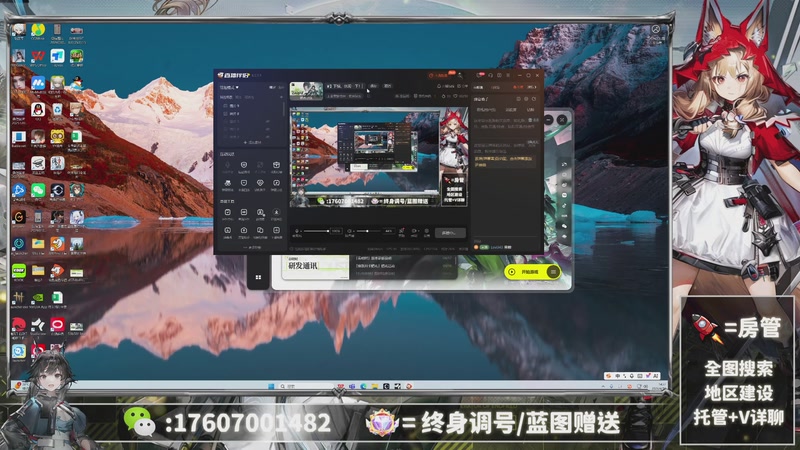Screen dimensions: 800x450
Task: Tick the checkbox below the microphone volume control
Action: [293, 246]
